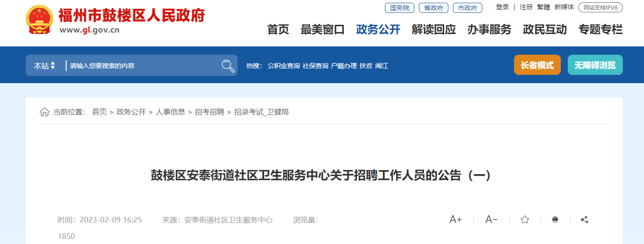
Task: Open the 办事服务 menu
Action: 489,30
